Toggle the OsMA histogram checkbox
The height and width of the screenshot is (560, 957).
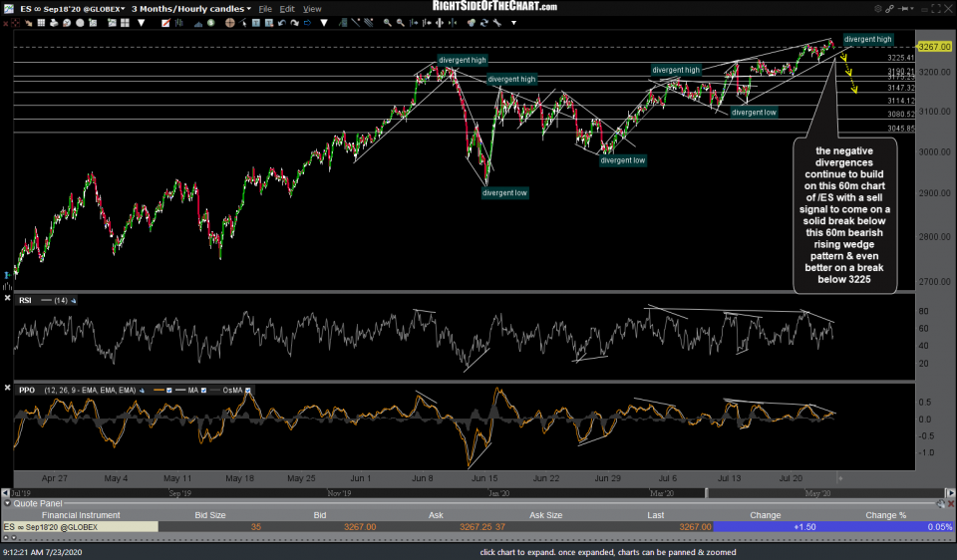pyautogui.click(x=248, y=391)
